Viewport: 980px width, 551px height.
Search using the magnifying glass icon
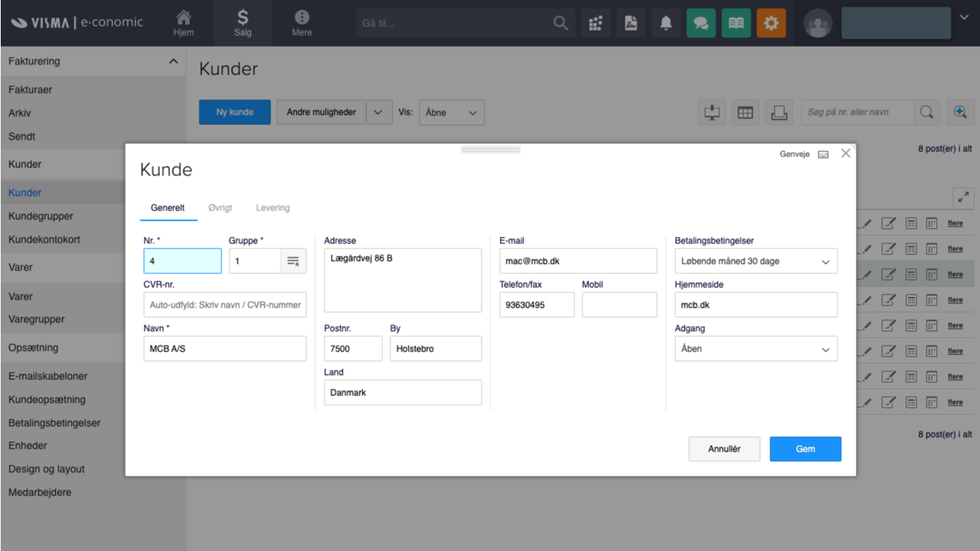(927, 112)
